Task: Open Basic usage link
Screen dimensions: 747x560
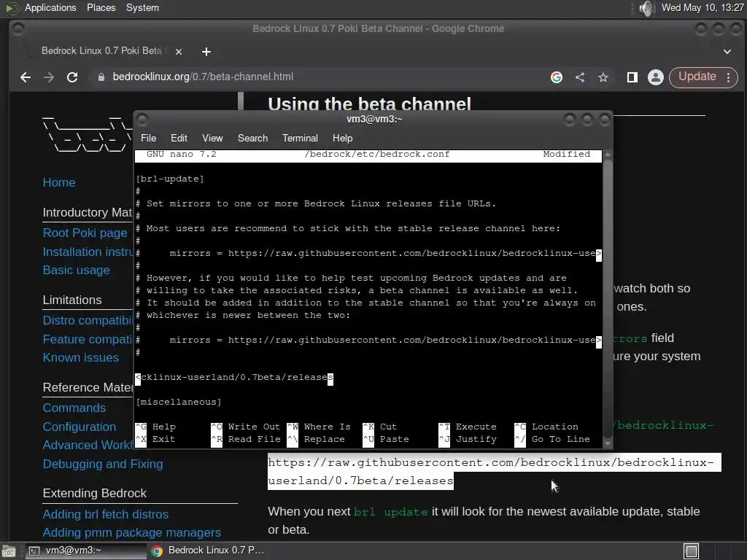Action: [x=76, y=270]
